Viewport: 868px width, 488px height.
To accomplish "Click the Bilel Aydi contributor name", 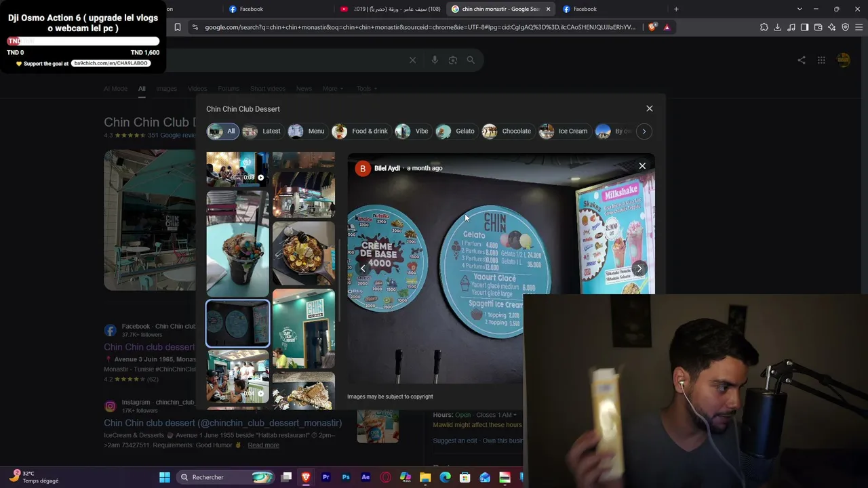I will point(387,169).
